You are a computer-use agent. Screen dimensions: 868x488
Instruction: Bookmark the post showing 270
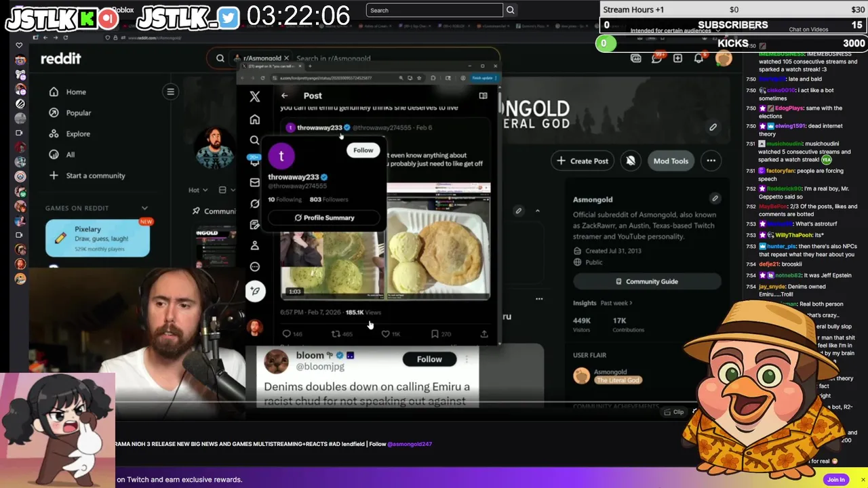tap(435, 333)
